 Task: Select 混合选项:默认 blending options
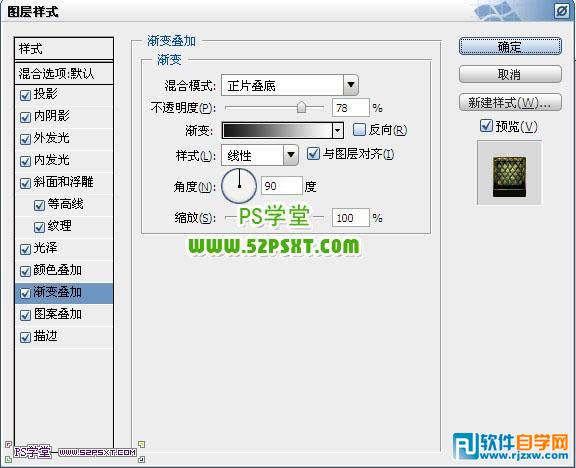(x=64, y=73)
